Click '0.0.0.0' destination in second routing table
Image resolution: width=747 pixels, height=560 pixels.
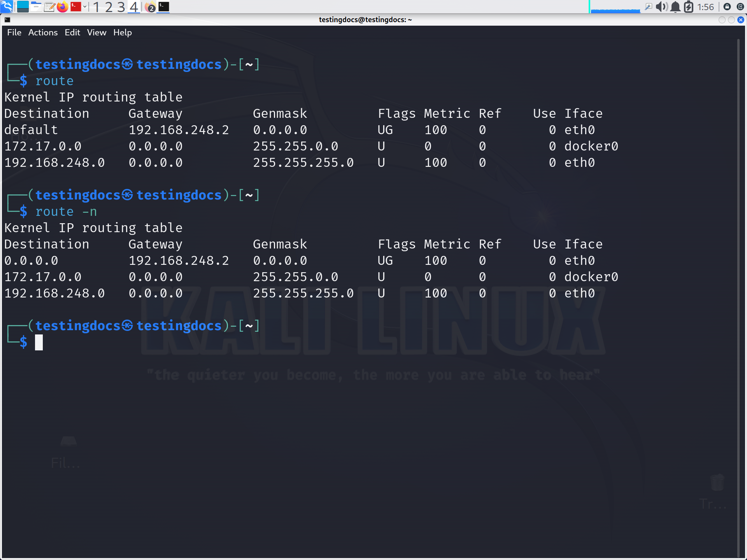click(31, 261)
